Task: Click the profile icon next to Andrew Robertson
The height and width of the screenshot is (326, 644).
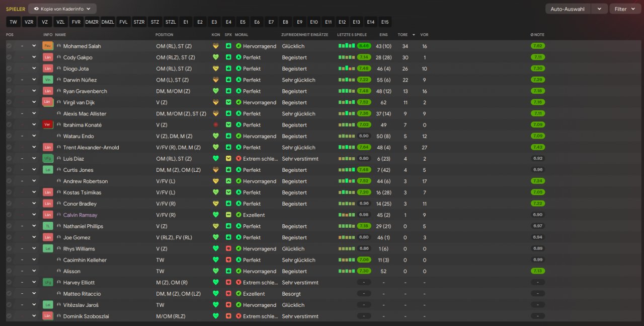Action: 59,181
